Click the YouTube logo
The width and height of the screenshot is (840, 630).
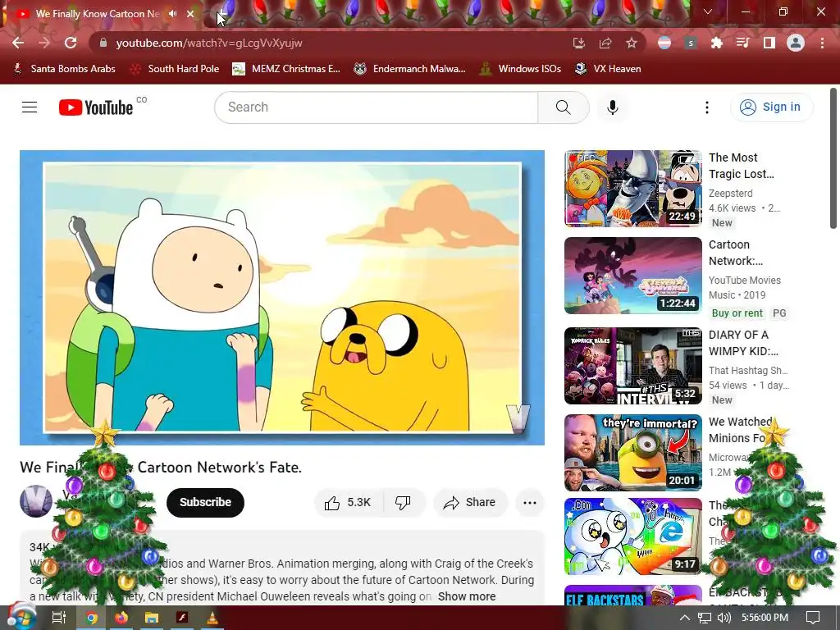point(96,107)
